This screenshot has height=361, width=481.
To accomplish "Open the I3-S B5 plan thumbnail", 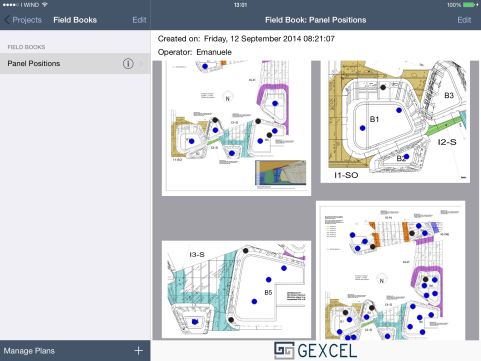I will 236,289.
